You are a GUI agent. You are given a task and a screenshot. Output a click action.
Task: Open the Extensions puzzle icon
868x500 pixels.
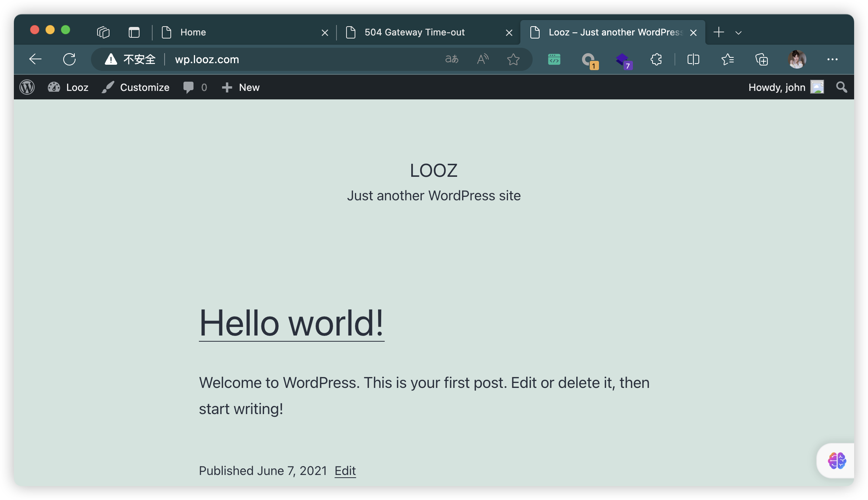point(656,59)
